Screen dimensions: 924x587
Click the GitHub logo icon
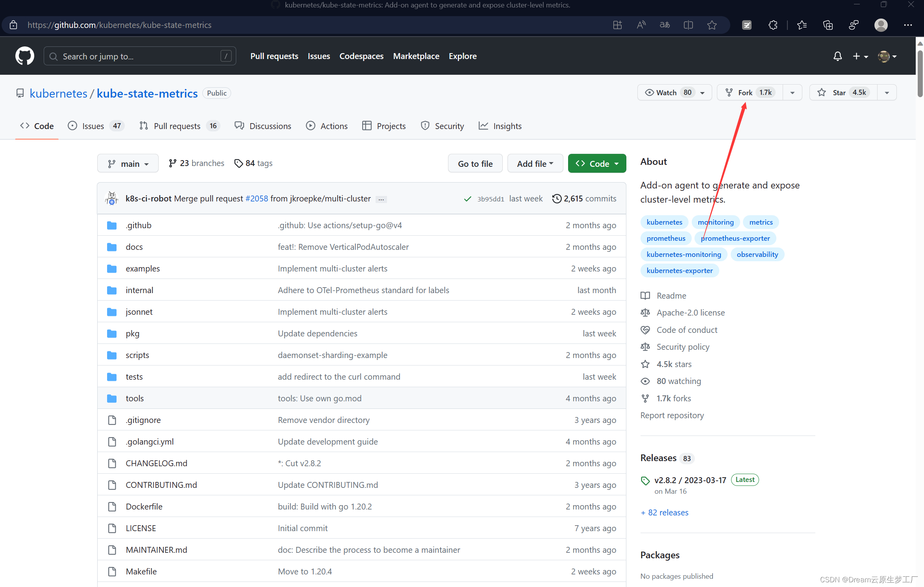click(x=24, y=56)
